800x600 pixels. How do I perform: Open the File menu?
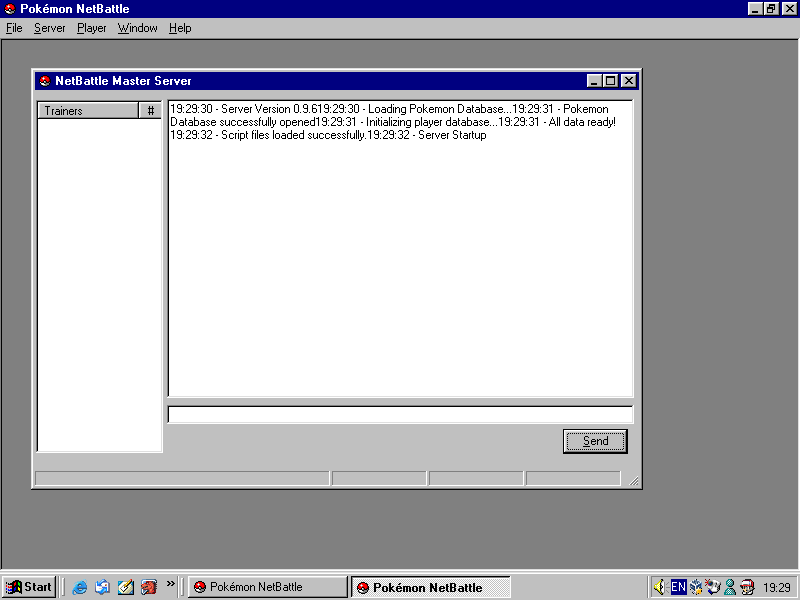coord(14,28)
